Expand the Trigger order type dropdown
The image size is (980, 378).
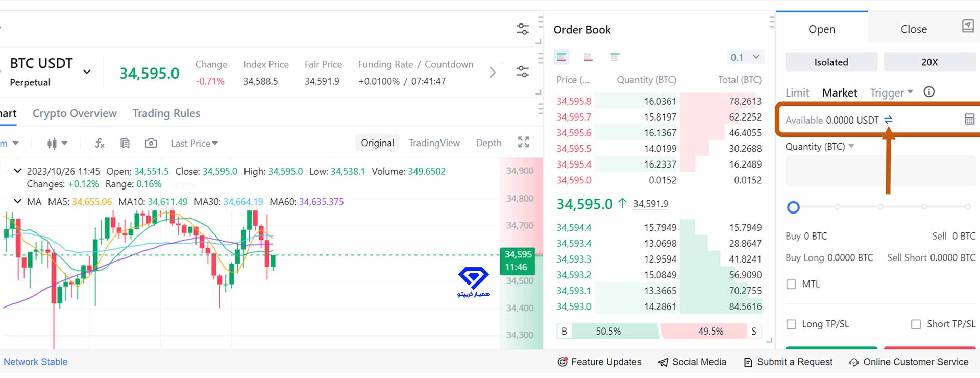pyautogui.click(x=891, y=92)
